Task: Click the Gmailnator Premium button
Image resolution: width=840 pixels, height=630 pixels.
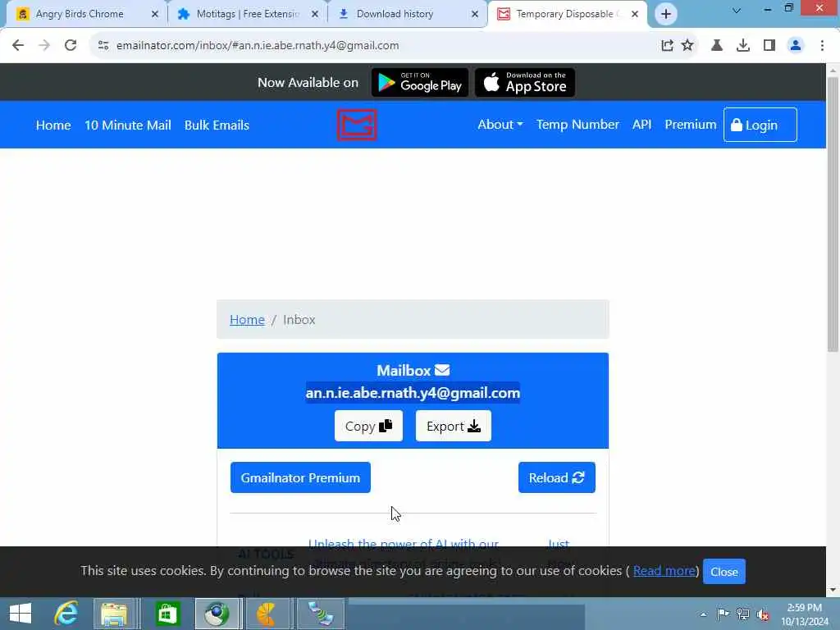Action: [x=300, y=477]
